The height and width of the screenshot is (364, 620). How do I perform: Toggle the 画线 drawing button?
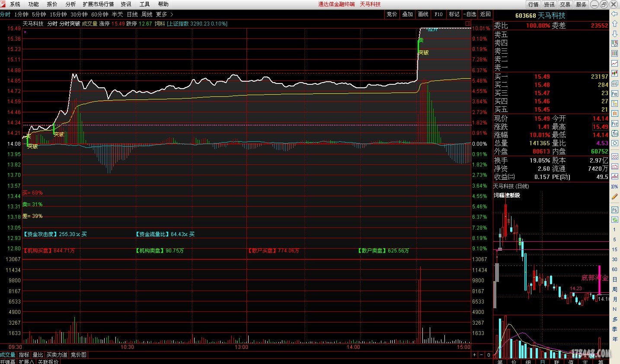coord(423,14)
